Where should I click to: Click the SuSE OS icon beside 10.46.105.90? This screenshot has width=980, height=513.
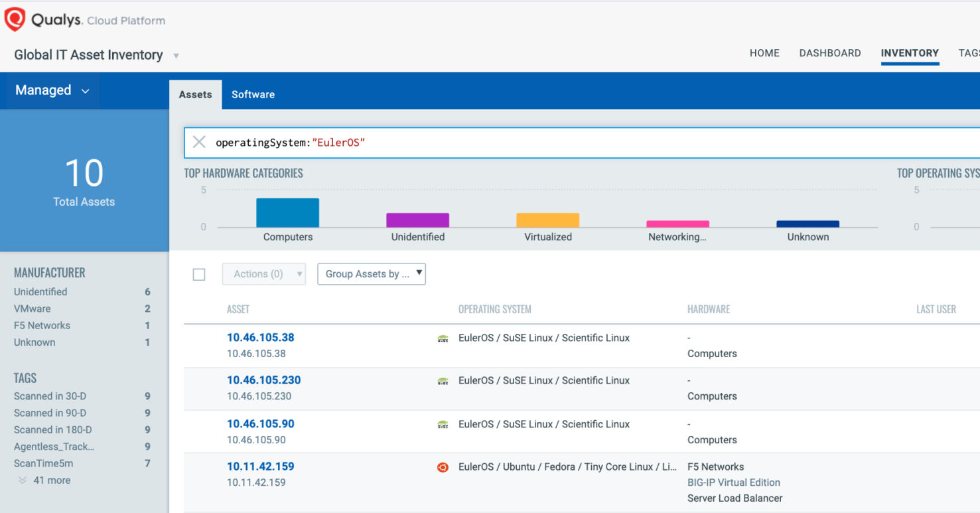coord(443,425)
